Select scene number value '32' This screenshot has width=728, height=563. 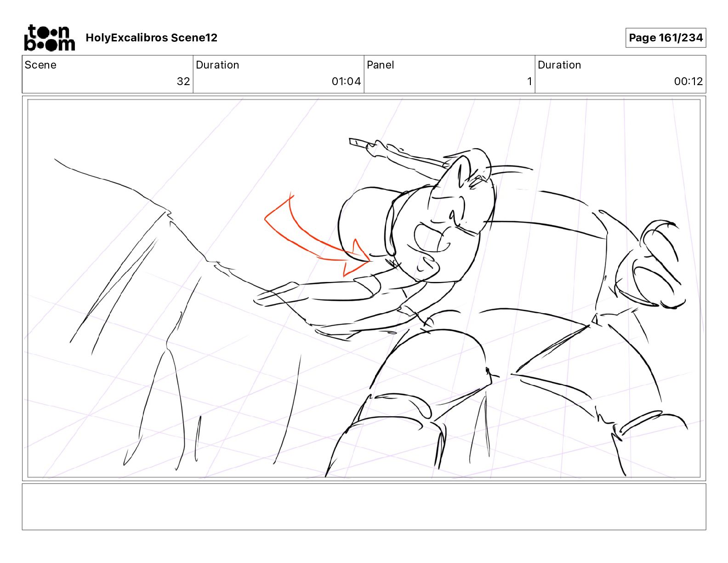point(183,81)
